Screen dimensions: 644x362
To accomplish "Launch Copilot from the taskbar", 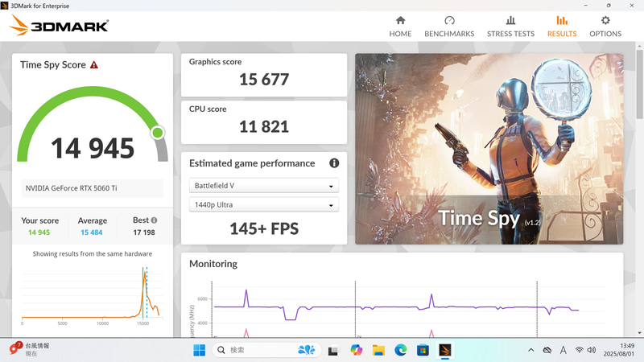I will click(356, 350).
